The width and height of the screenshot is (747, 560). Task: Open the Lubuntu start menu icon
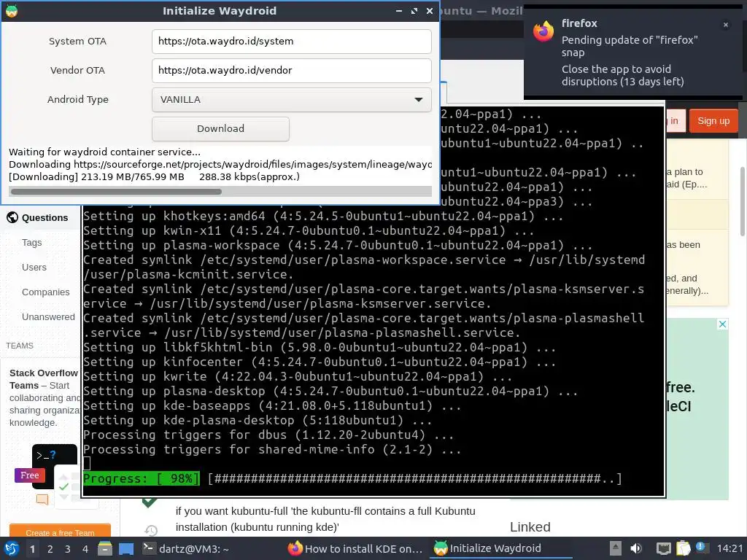point(12,548)
